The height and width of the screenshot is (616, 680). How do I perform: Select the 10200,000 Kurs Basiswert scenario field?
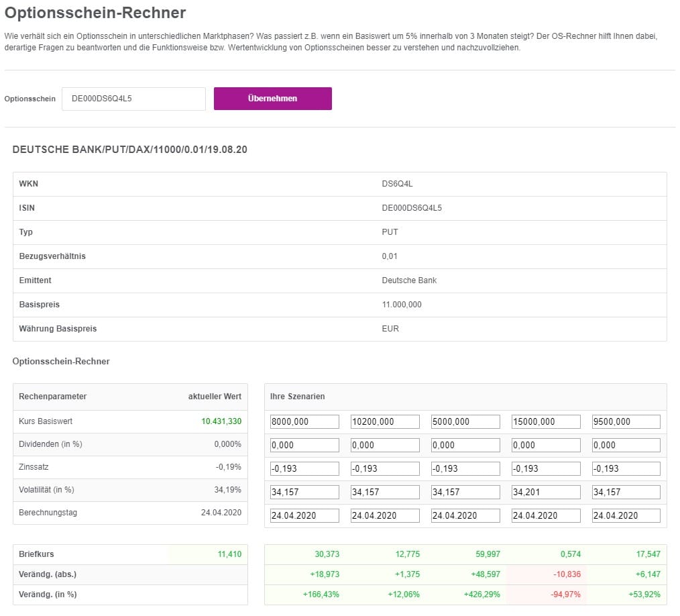click(385, 422)
